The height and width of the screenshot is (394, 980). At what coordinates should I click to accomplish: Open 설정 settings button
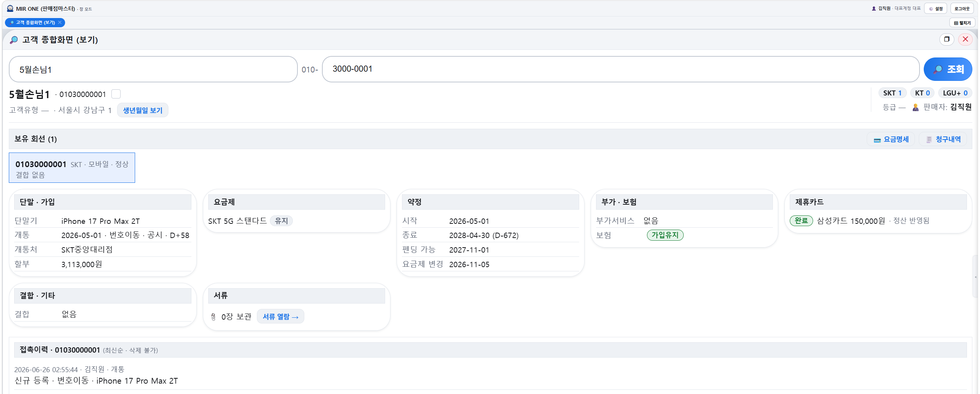[x=936, y=8]
